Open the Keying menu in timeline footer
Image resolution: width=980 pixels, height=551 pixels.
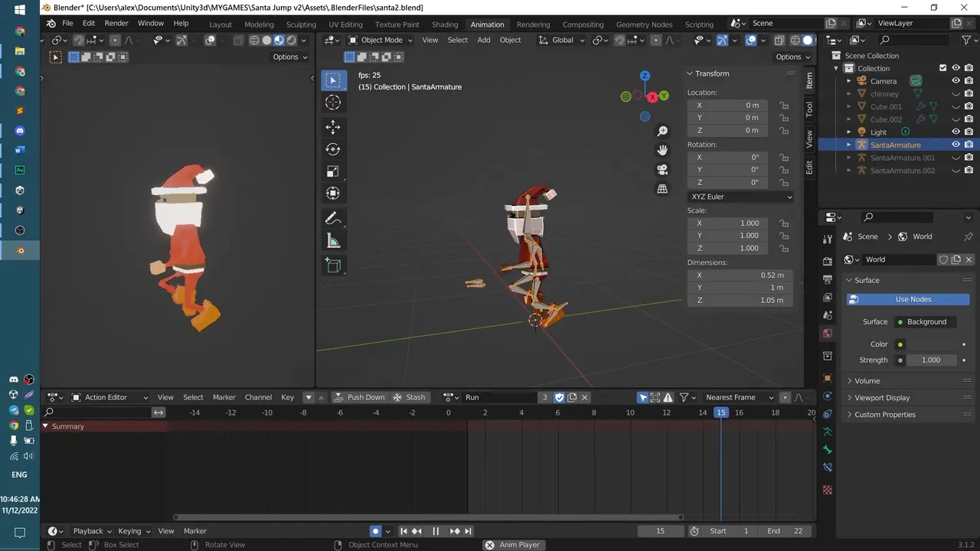[x=133, y=531]
